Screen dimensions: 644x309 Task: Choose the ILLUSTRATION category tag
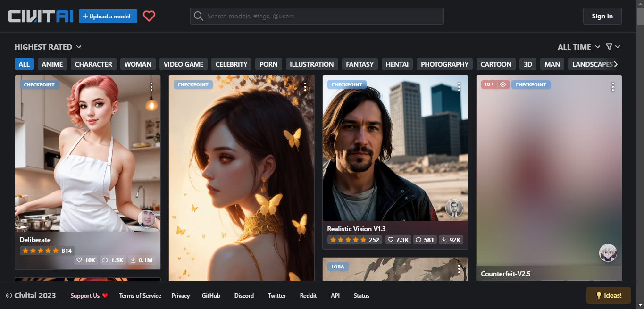[x=312, y=64]
